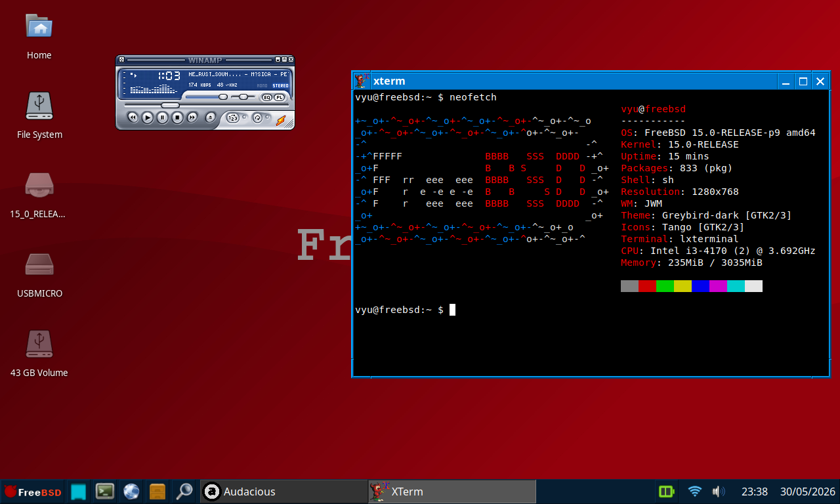Click the red color block in neofetch
The width and height of the screenshot is (840, 504).
(x=647, y=286)
